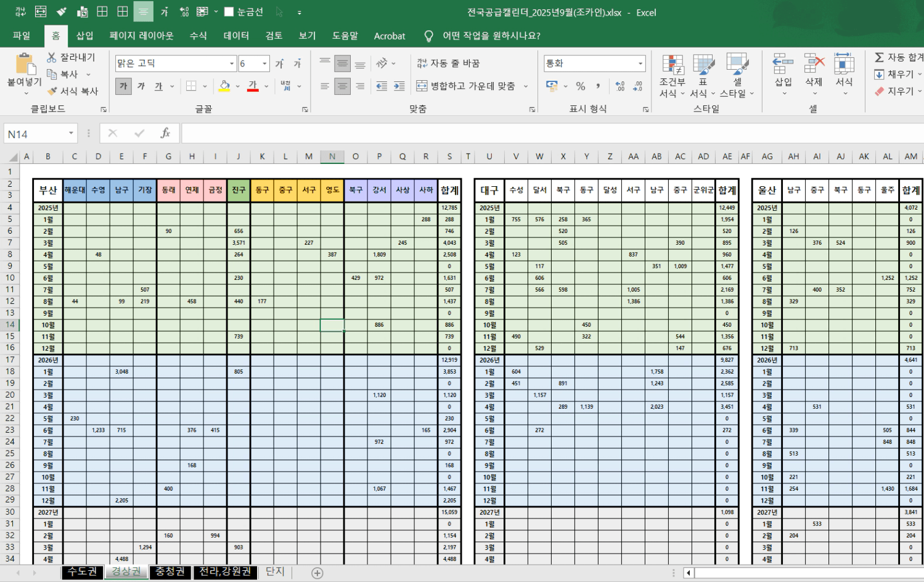Toggle Wrap Text (자동 줄 바꿈)
The height and width of the screenshot is (582, 924).
point(448,64)
